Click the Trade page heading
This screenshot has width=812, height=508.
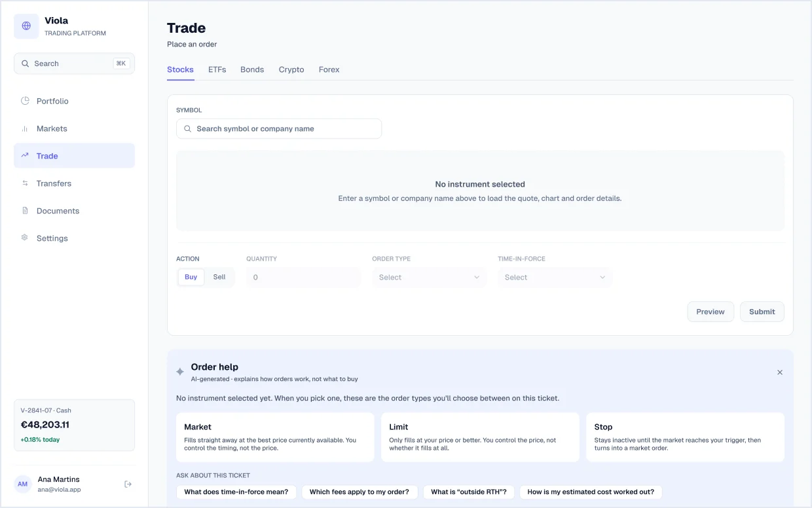[187, 28]
